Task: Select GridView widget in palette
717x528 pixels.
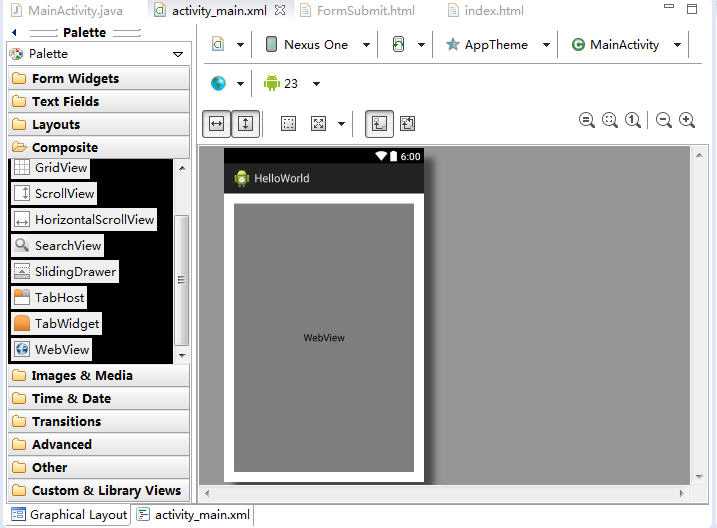Action: click(x=50, y=168)
